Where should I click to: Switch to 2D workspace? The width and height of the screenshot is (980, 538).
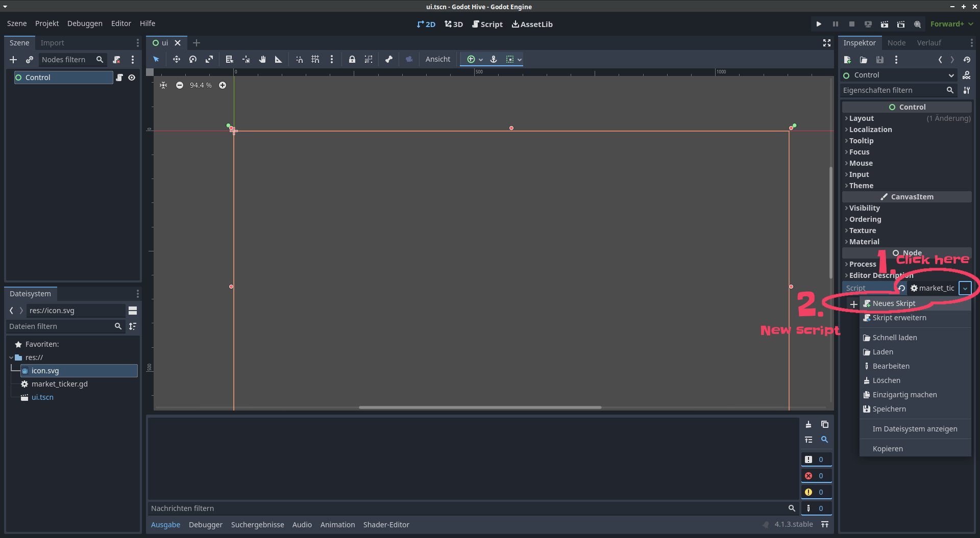[426, 24]
